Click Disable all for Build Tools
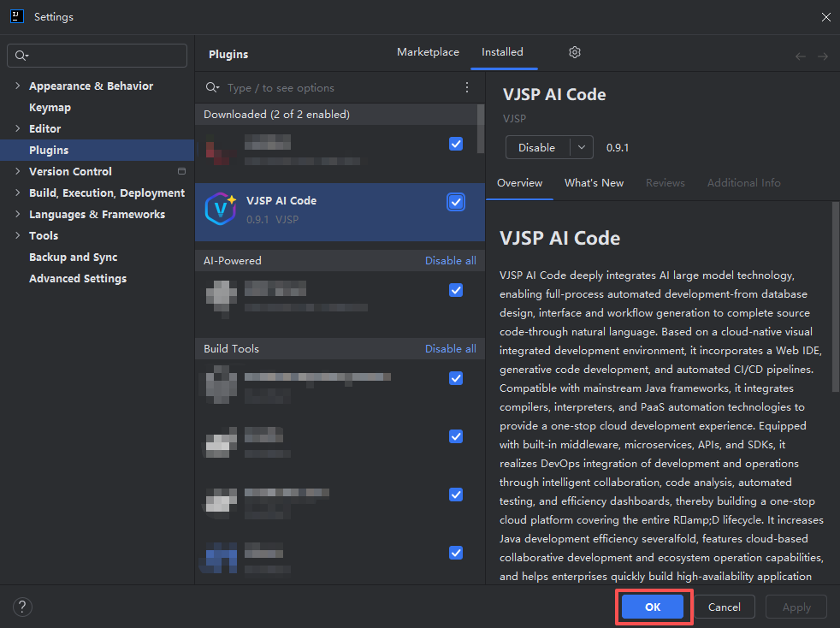The image size is (840, 628). pos(450,348)
